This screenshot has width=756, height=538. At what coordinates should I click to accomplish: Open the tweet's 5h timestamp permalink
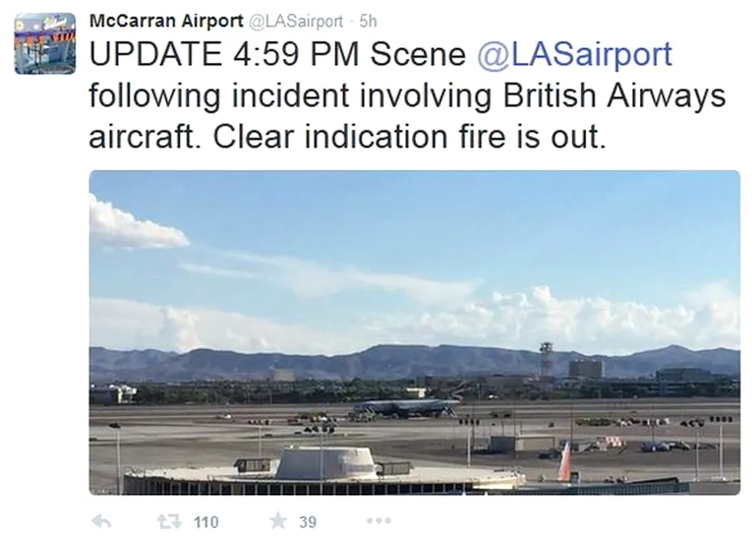pyautogui.click(x=368, y=22)
